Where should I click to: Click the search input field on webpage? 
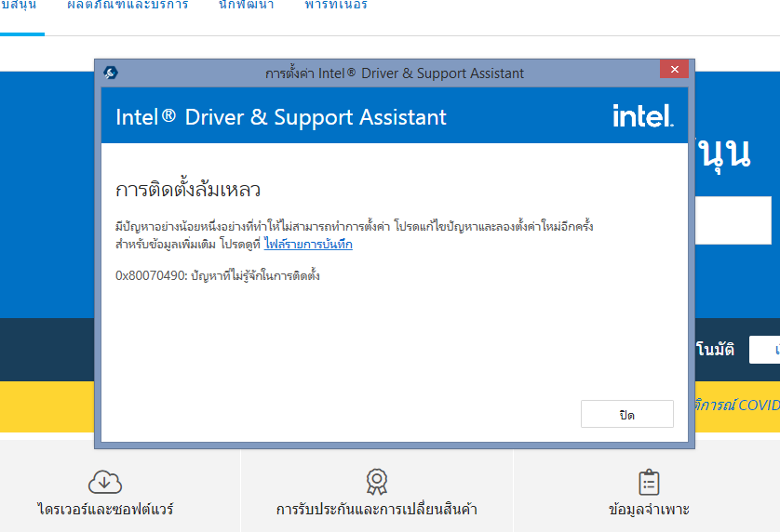733,220
